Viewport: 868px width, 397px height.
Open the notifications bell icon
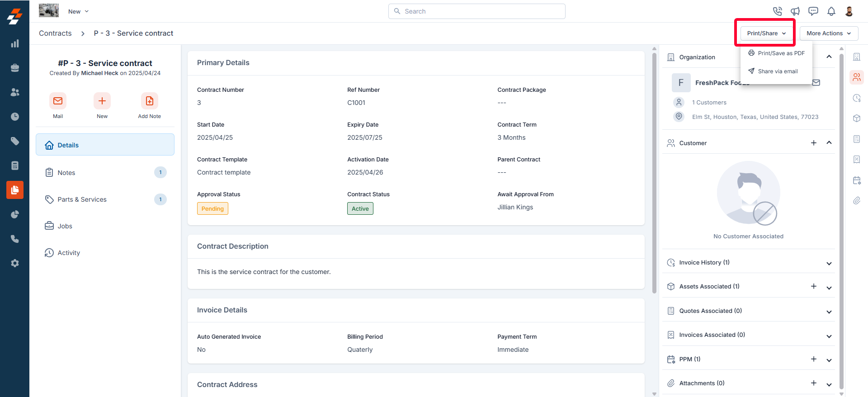click(831, 11)
